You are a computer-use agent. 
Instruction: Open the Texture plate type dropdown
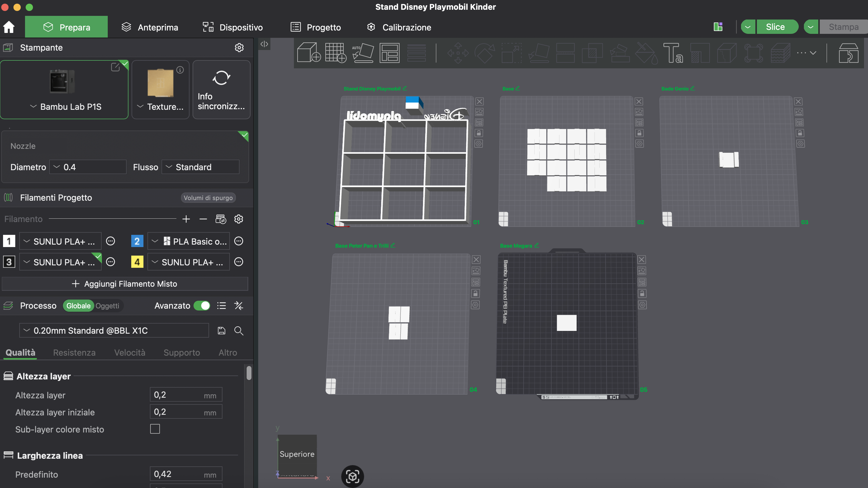pyautogui.click(x=161, y=107)
